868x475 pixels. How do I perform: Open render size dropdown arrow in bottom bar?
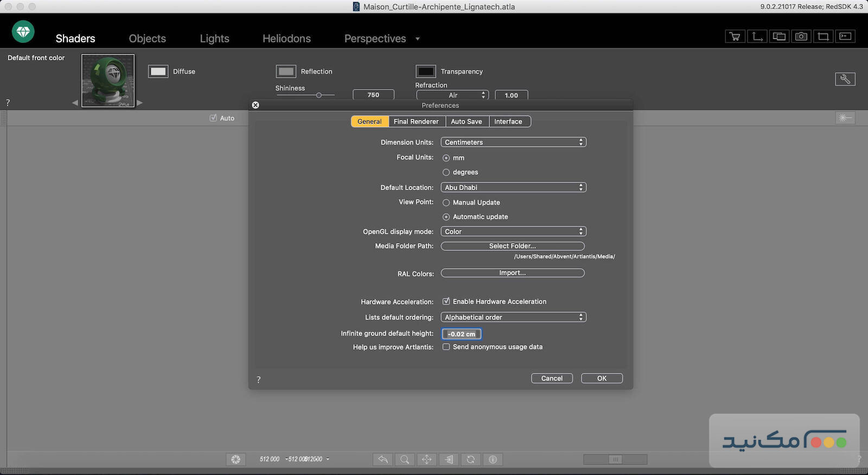click(328, 459)
